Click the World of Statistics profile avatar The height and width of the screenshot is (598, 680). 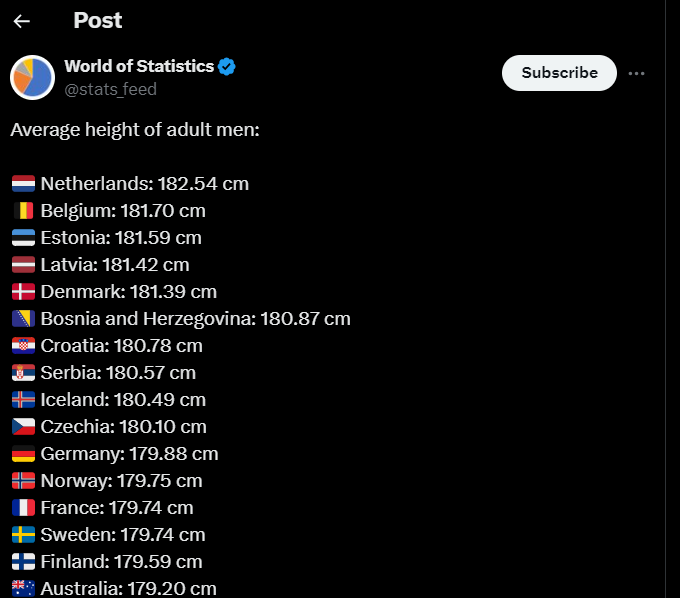point(32,77)
